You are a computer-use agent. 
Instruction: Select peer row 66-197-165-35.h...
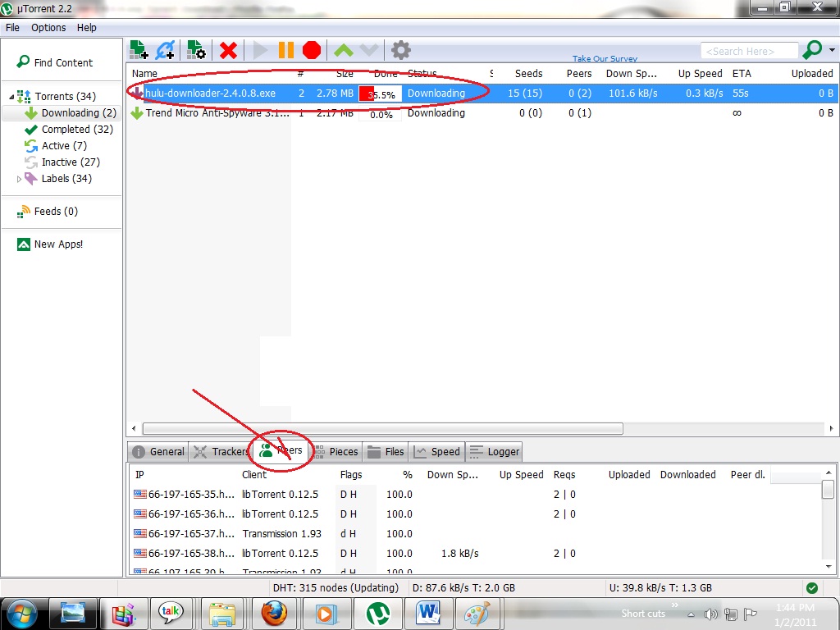click(x=476, y=494)
